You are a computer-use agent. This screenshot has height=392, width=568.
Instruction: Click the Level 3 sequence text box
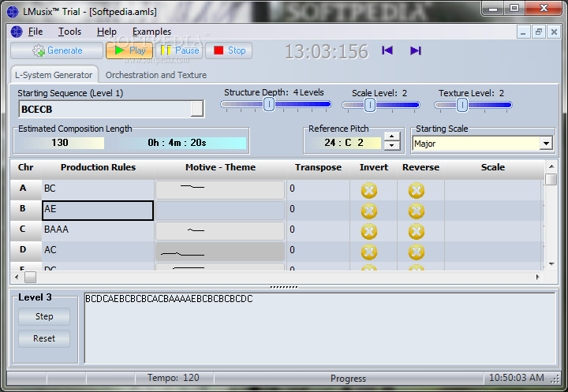319,328
